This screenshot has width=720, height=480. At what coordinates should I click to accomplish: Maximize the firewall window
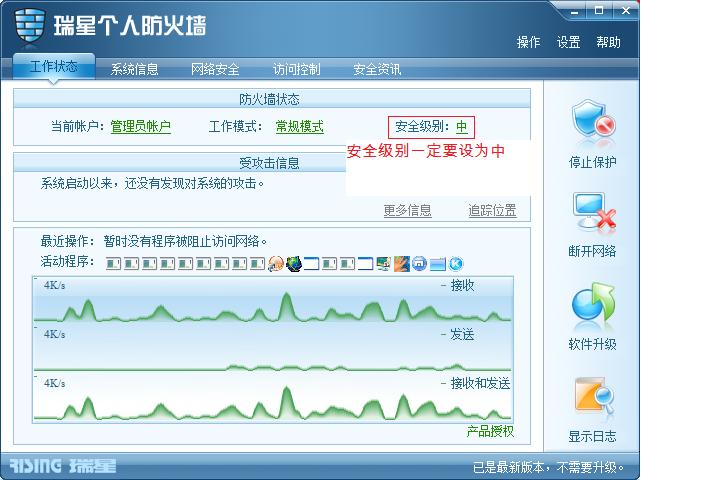click(599, 11)
